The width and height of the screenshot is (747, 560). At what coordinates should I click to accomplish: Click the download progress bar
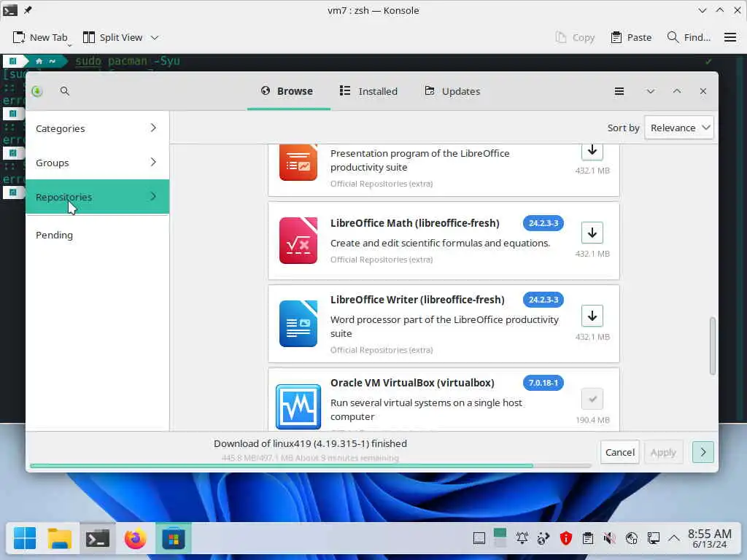pos(311,466)
